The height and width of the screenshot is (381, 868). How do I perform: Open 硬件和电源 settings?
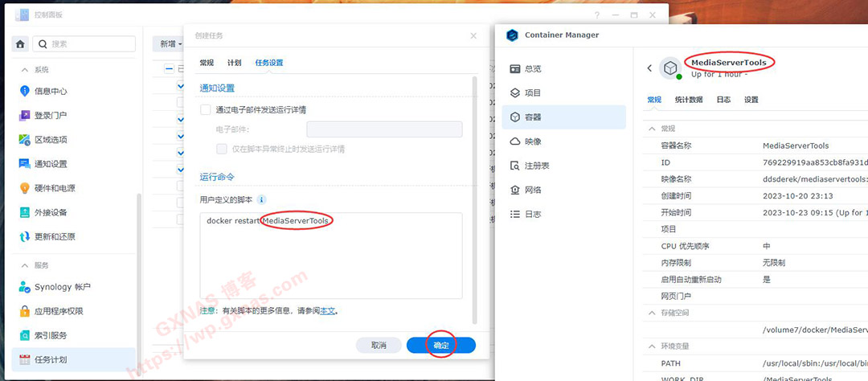coord(54,188)
